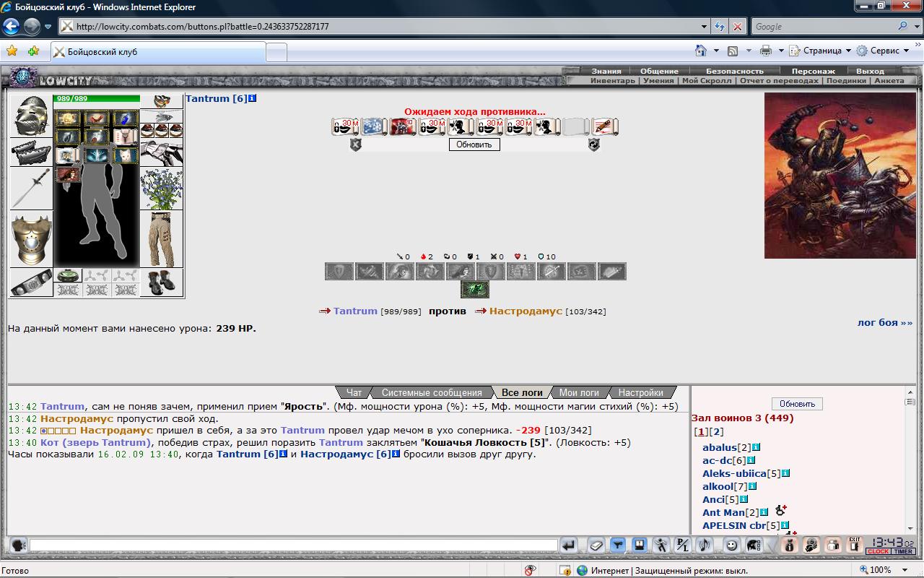Click the green 989/989 health bar
The image size is (924, 578).
[x=97, y=99]
